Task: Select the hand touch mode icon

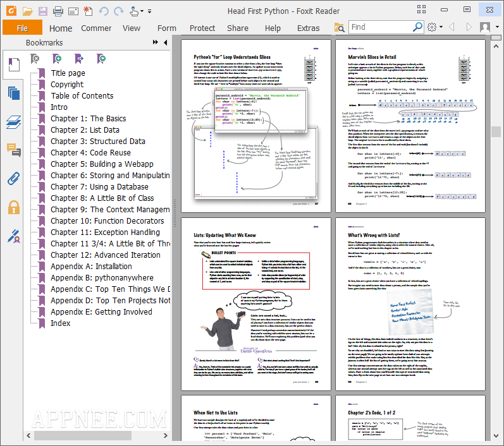Action: [134, 11]
